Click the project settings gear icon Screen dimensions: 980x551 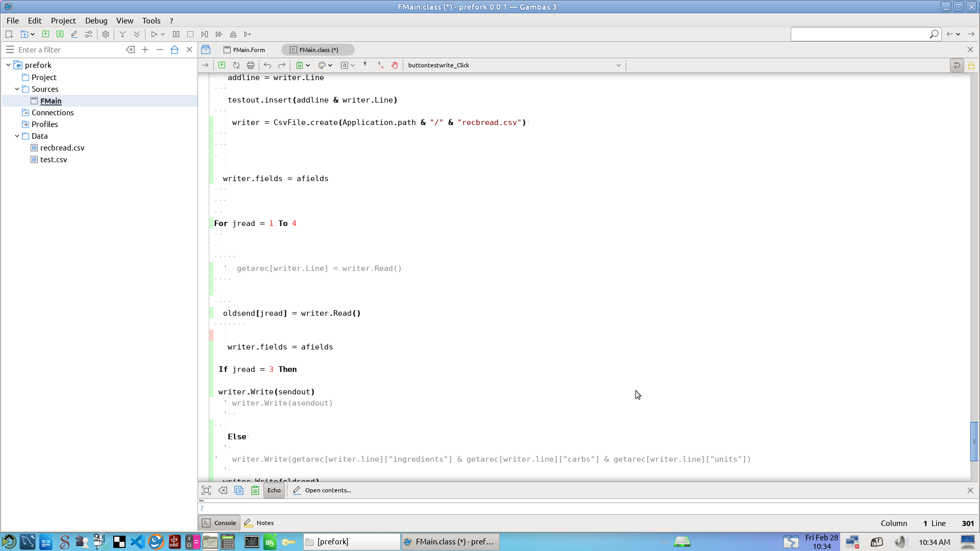(x=106, y=34)
